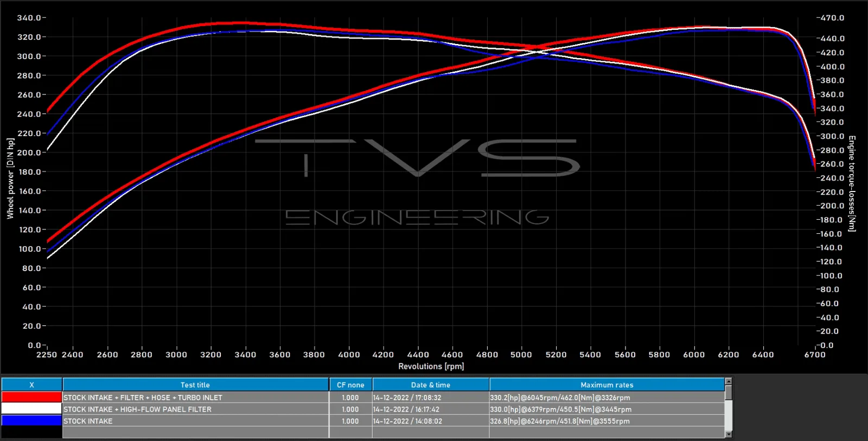Click the '3400' rpm axis label
The height and width of the screenshot is (441, 868).
click(x=245, y=355)
